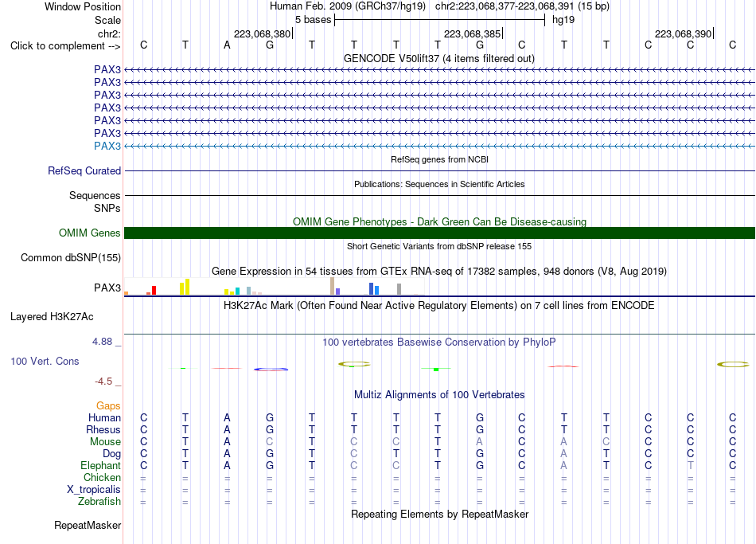The width and height of the screenshot is (756, 544).
Task: Click the GTEx 'Gene Expression in 54 tissues' title
Action: [439, 272]
